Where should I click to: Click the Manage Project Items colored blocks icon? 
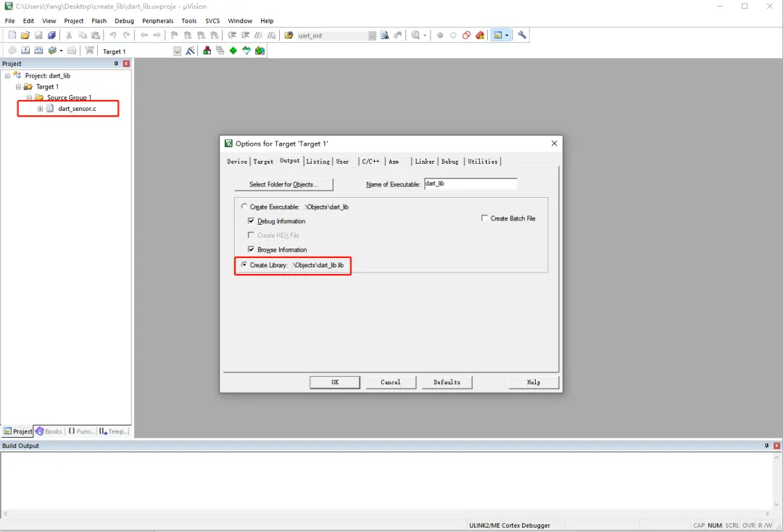click(x=207, y=51)
